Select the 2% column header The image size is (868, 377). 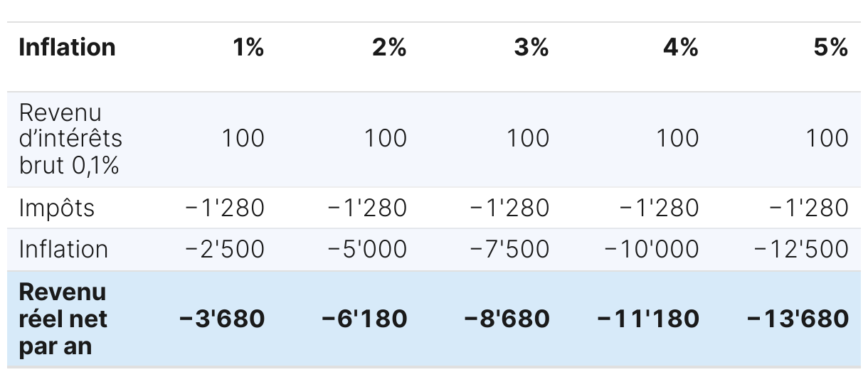pos(389,47)
